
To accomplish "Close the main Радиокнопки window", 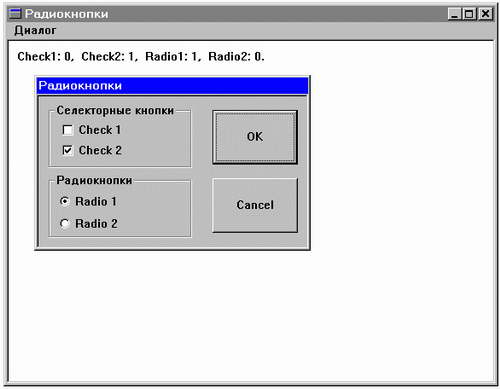I will 486,14.
